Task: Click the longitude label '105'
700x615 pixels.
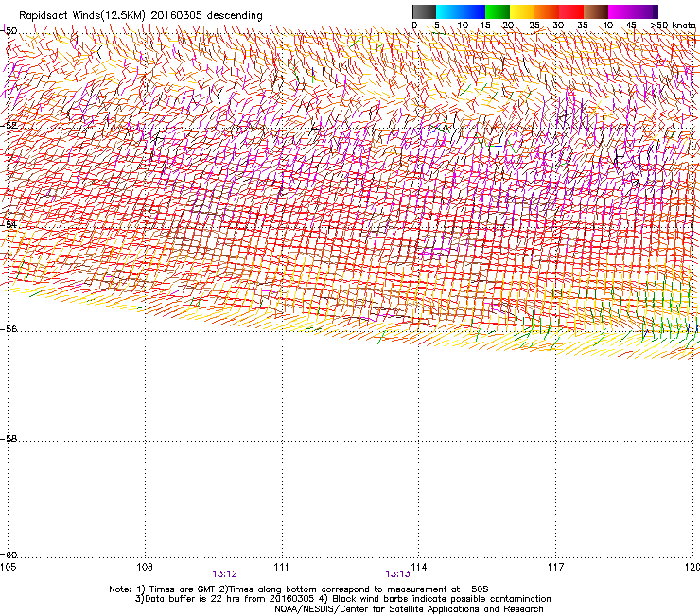Action: coord(8,567)
